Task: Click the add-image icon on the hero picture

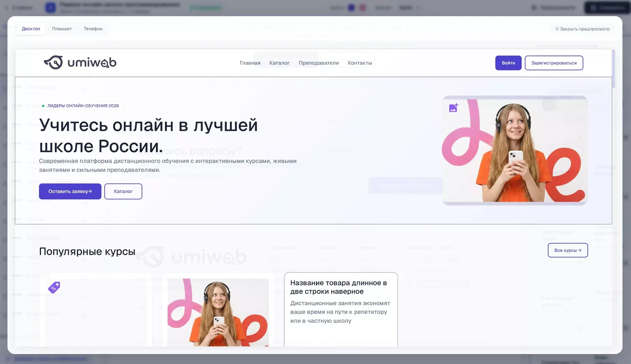Action: click(x=454, y=108)
